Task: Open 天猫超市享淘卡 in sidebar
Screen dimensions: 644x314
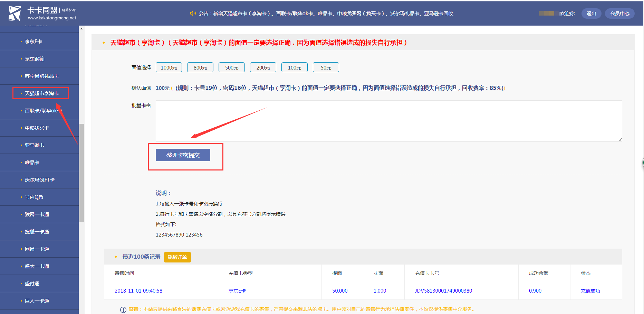Action: coord(39,93)
